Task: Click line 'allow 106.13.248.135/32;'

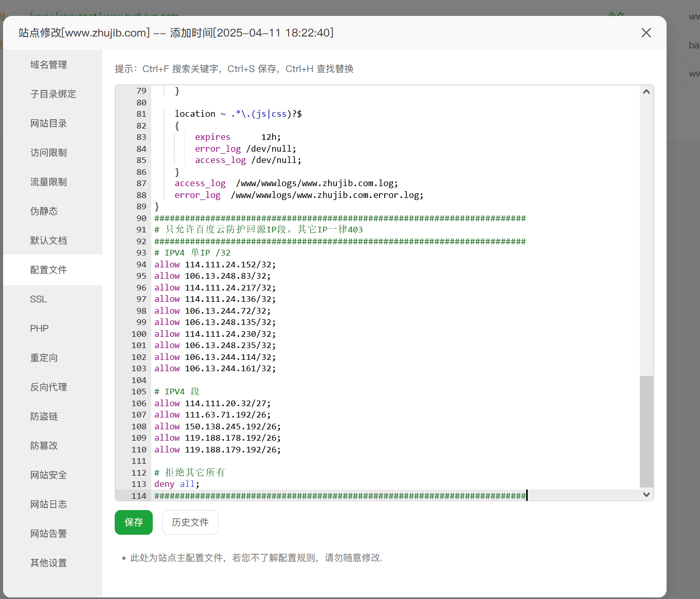Action: pos(215,322)
